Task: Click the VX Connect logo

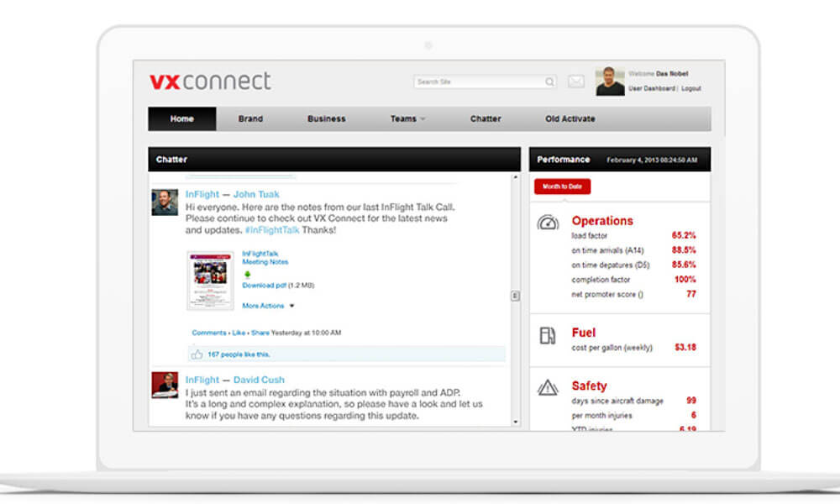Action: tap(210, 81)
